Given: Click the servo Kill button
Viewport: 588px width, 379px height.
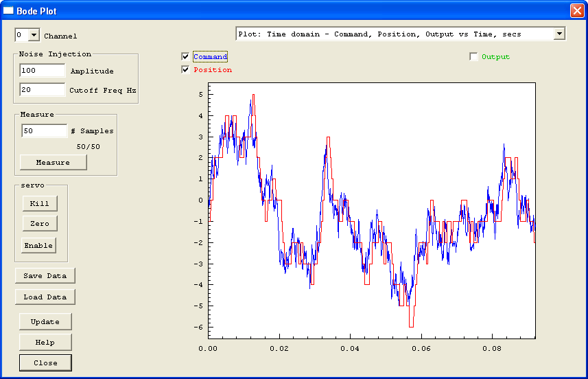Looking at the screenshot, I should pos(39,203).
